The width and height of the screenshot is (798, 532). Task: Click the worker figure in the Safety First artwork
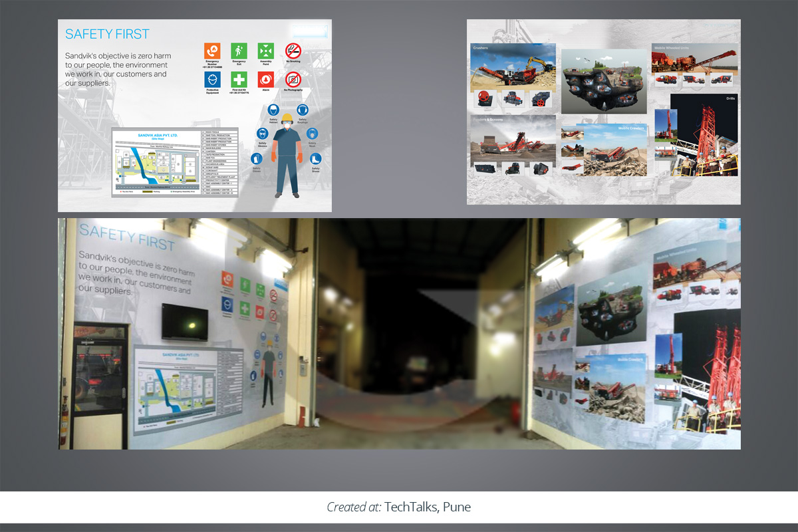coord(287,155)
